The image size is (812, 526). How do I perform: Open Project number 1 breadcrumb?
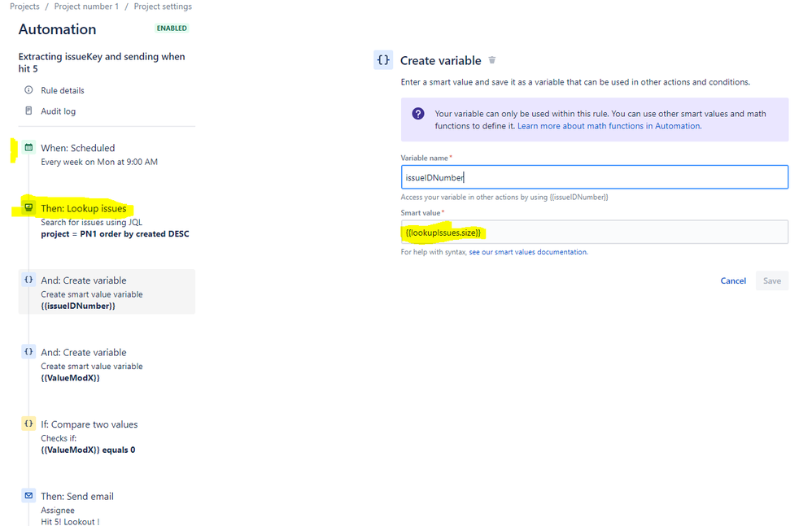tap(86, 7)
